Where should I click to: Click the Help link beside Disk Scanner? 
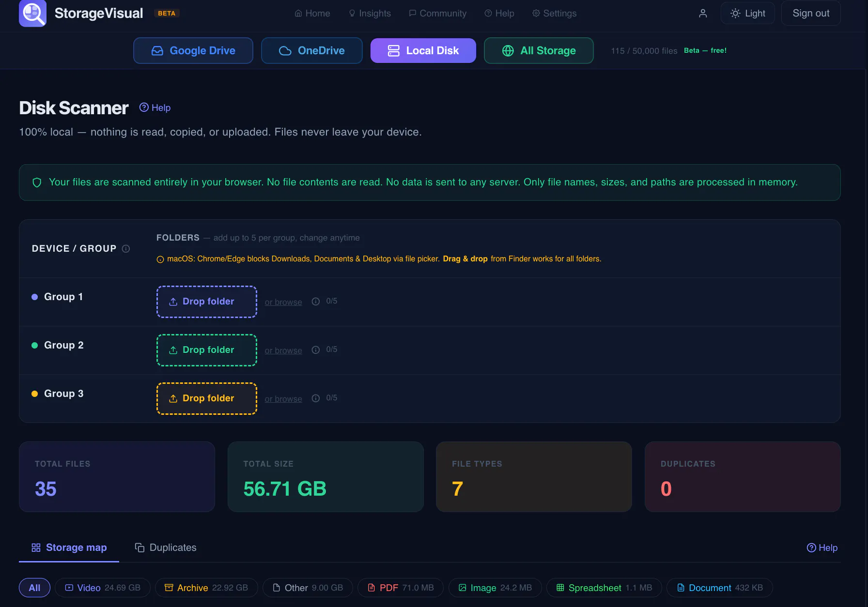point(155,107)
